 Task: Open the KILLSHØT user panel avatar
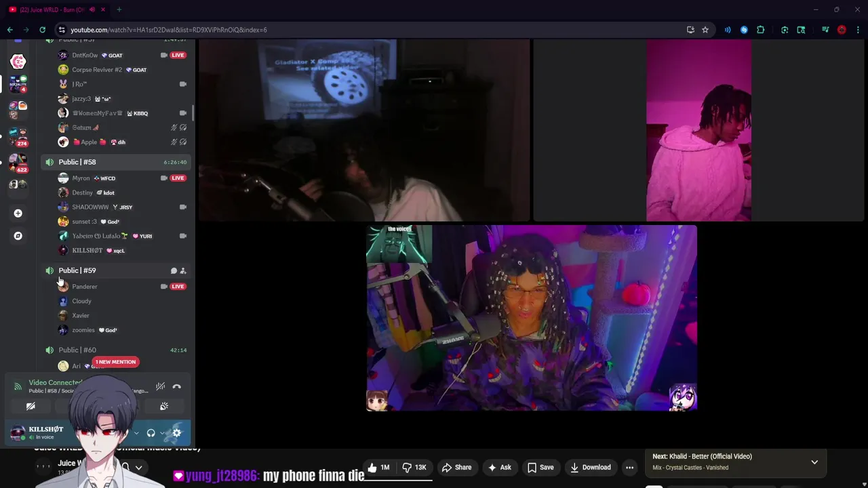[18, 432]
